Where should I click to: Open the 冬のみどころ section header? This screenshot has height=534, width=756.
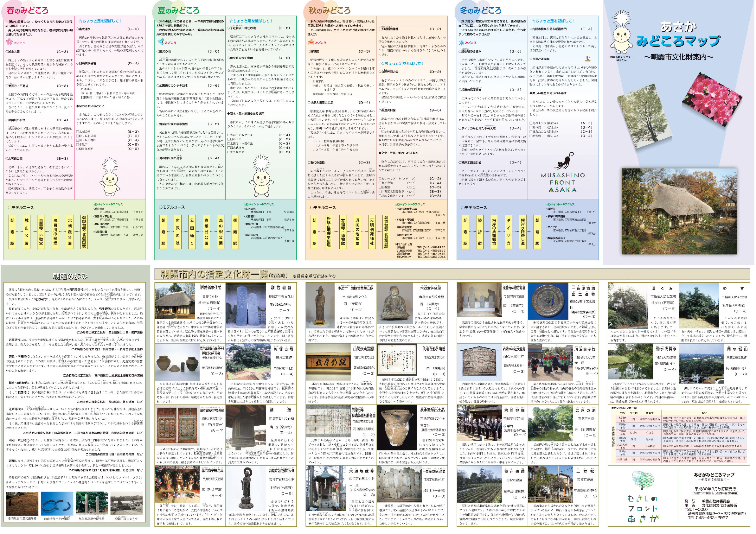click(x=480, y=10)
